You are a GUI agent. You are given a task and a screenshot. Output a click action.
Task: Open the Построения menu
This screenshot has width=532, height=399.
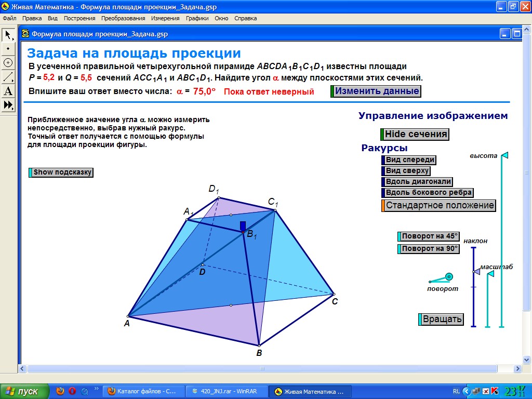point(79,18)
